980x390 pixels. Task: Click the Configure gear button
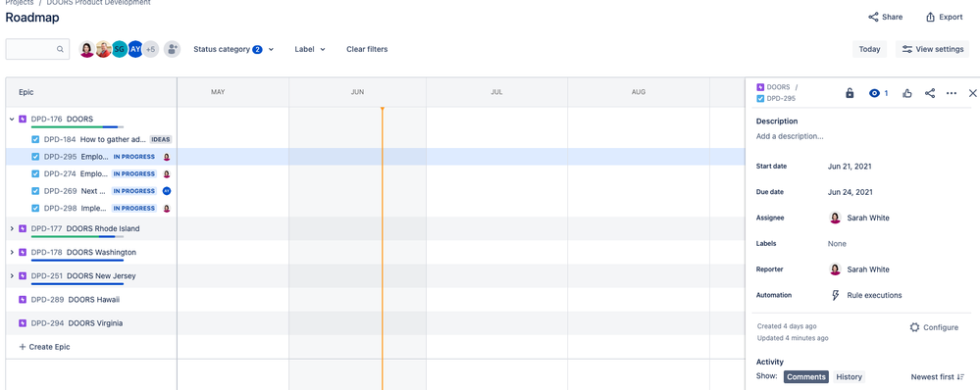click(934, 327)
